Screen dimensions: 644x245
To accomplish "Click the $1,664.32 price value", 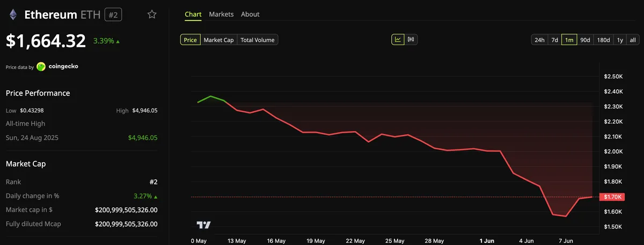I will 46,41.
